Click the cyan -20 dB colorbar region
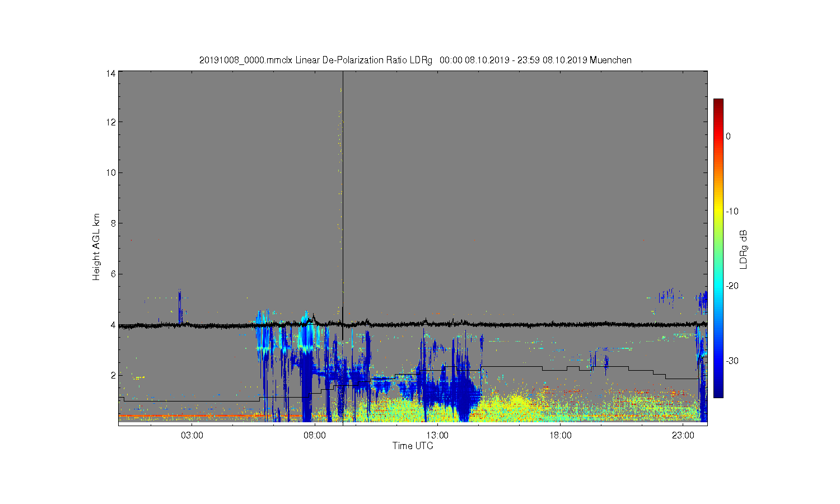The image size is (840, 504). tap(718, 286)
